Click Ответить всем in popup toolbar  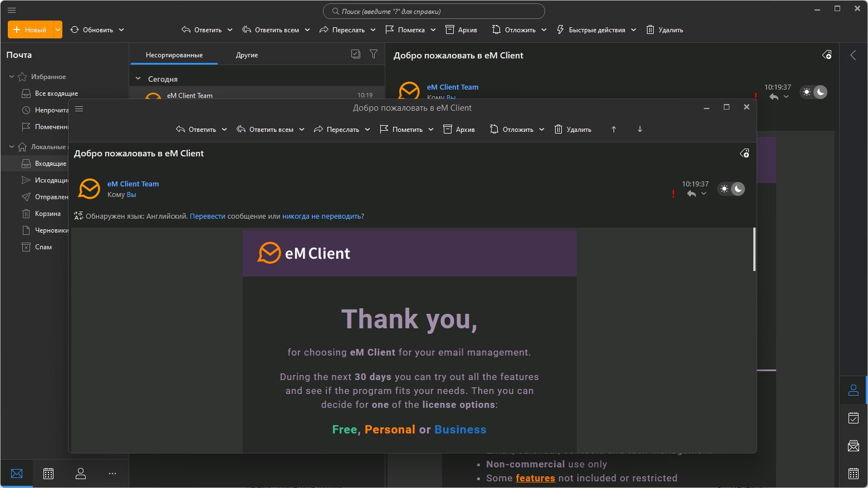tap(265, 130)
